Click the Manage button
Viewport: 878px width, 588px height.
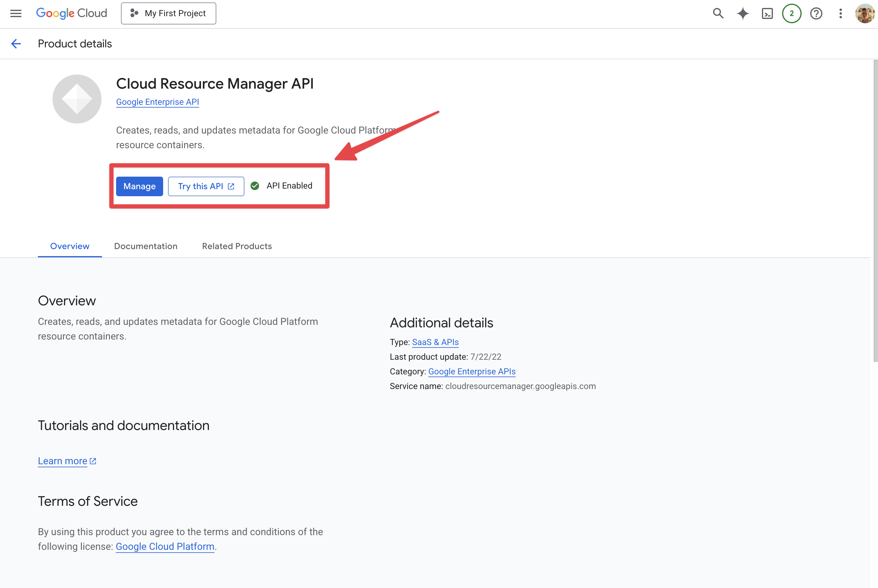(139, 186)
